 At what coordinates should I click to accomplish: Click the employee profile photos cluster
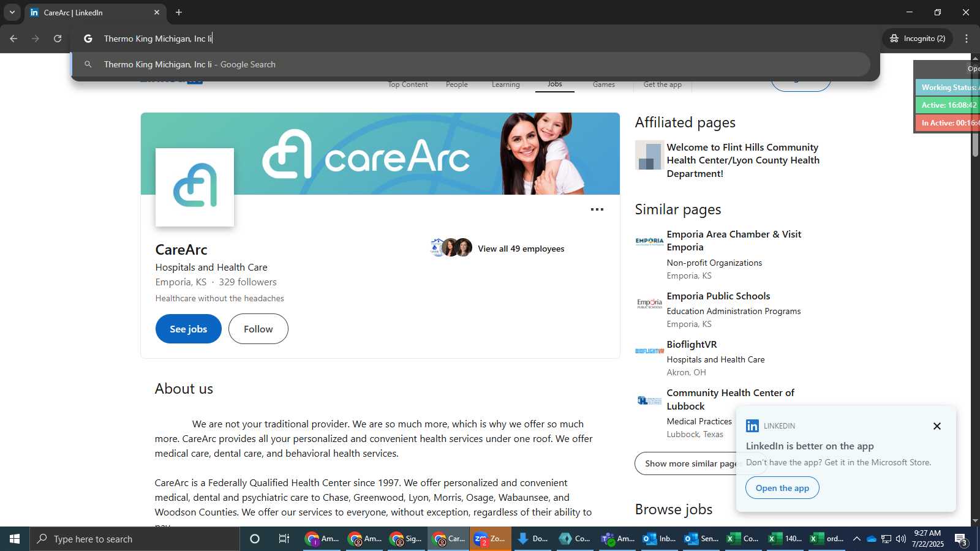coord(451,247)
